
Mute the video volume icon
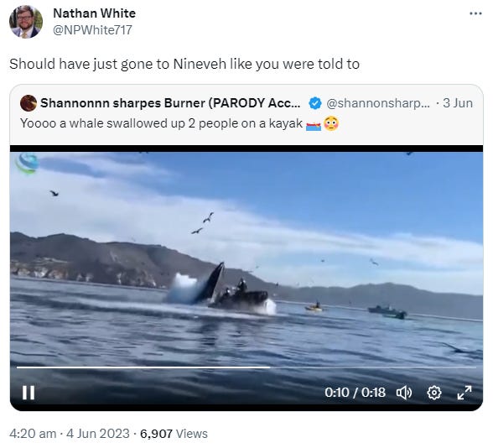(404, 393)
